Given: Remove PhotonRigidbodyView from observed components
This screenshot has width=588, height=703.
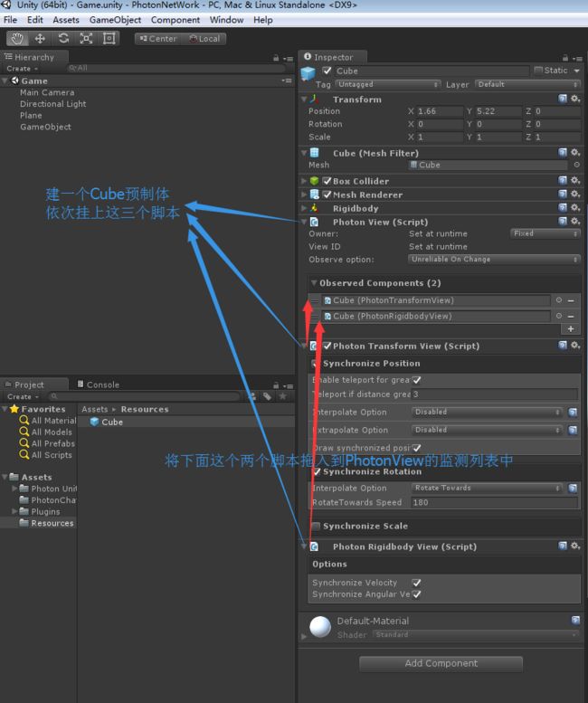Looking at the screenshot, I should point(571,316).
